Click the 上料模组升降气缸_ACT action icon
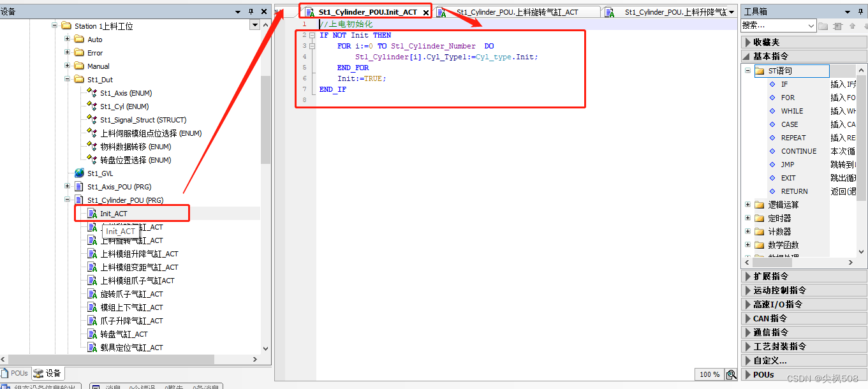Viewport: 868px width, 389px height. [92, 254]
